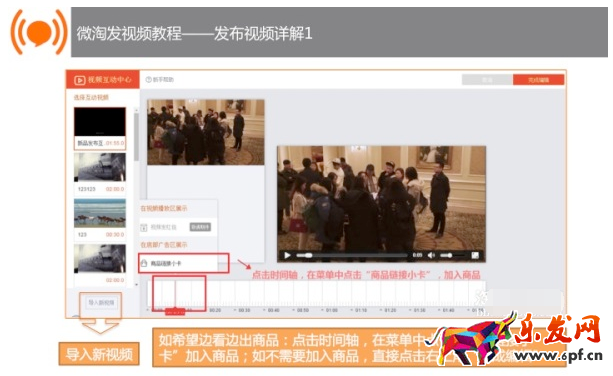Image resolution: width=613 pixels, height=376 pixels.
Task: Select the 123123 video thumbnail
Action: tap(100, 167)
